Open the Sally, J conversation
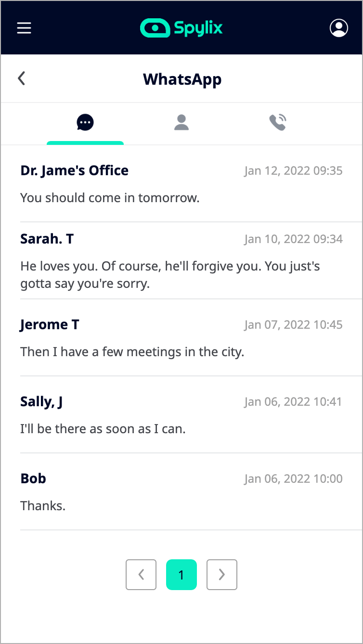Viewport: 363px width, 644px height. coord(41,401)
